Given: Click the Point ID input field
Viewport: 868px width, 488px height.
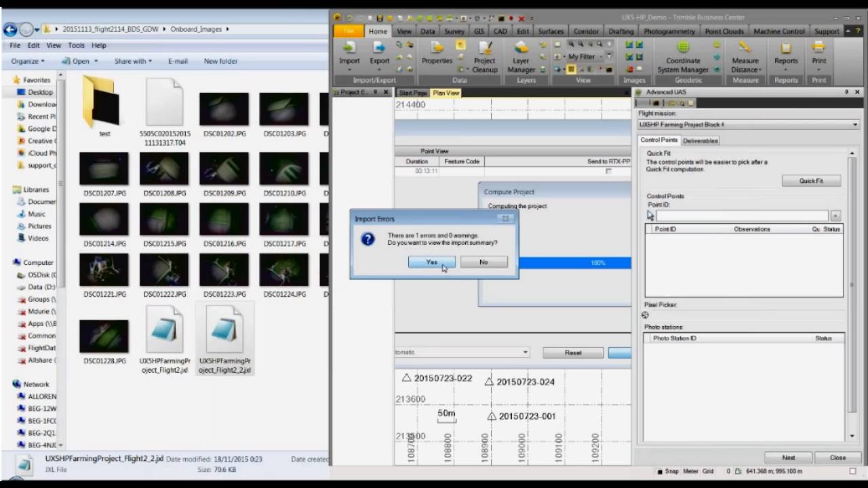Looking at the screenshot, I should 742,216.
